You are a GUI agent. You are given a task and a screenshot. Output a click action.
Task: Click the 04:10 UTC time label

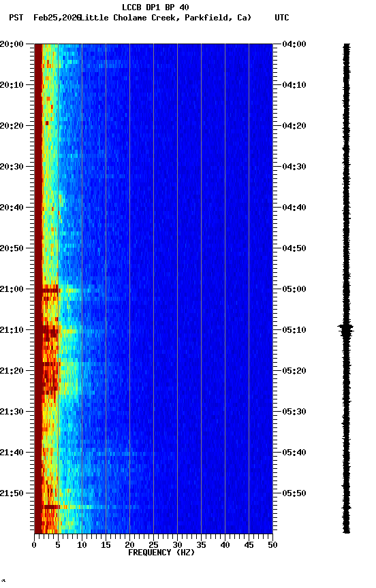pos(294,85)
